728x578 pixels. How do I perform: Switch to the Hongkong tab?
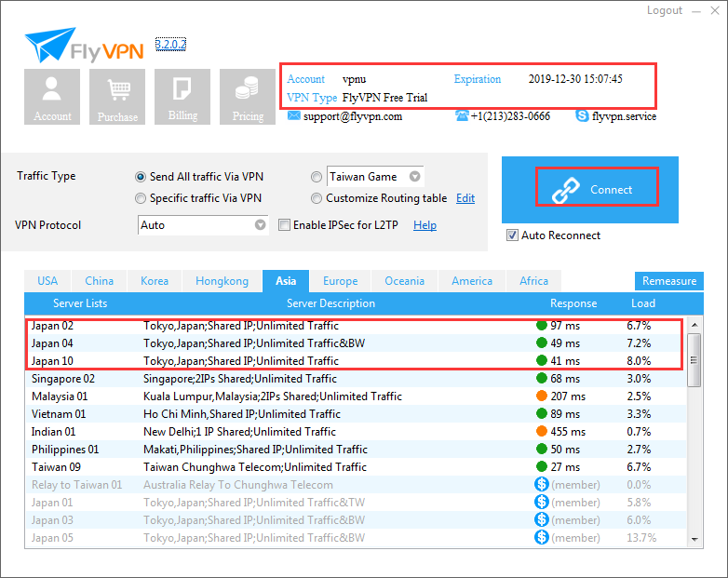point(222,281)
